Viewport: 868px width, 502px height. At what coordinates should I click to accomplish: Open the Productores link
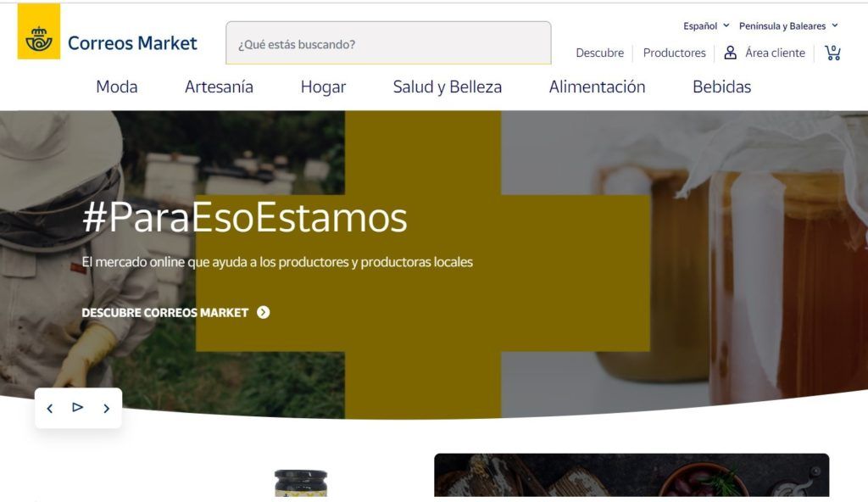coord(674,53)
